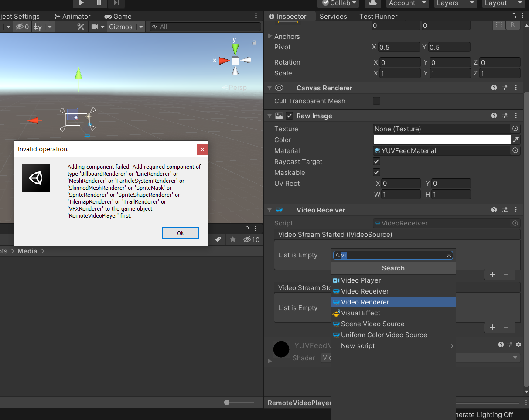Open the scene view three-dot menu

pyautogui.click(x=256, y=16)
